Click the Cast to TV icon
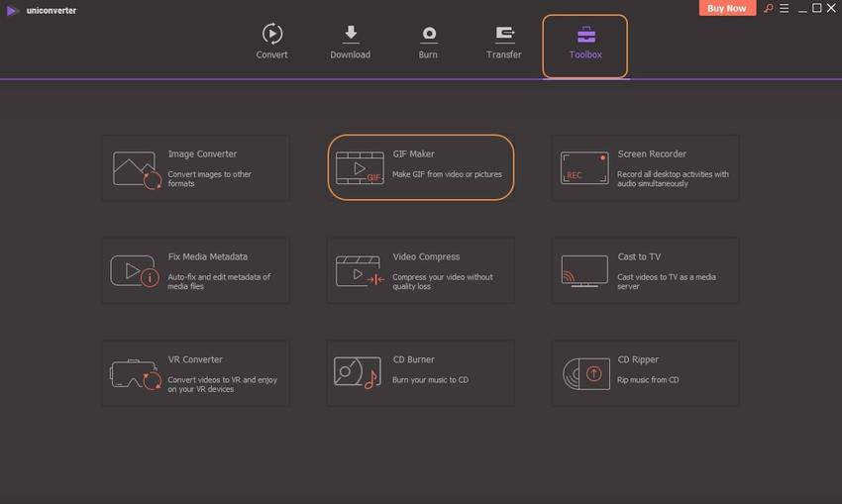The width and height of the screenshot is (842, 504). [584, 270]
